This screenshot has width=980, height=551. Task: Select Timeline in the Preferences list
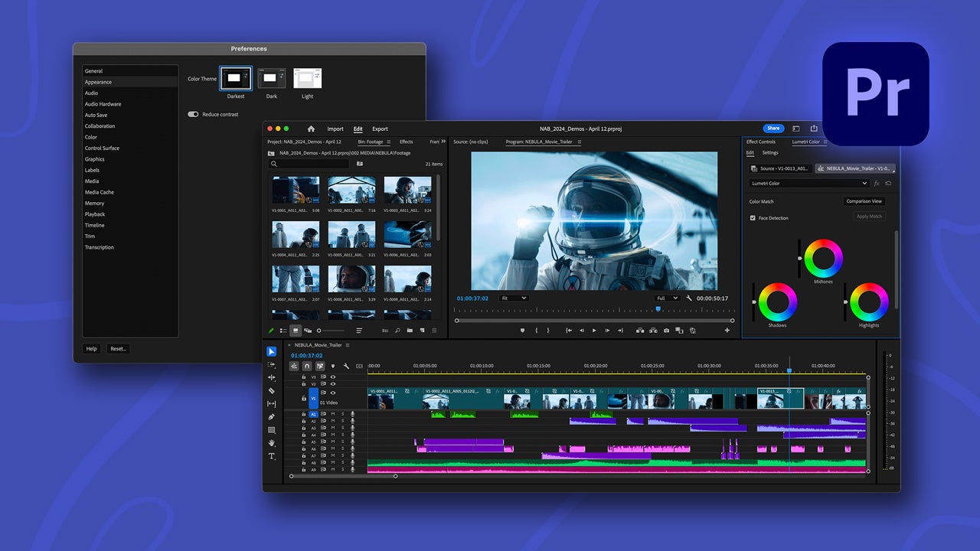click(x=95, y=225)
